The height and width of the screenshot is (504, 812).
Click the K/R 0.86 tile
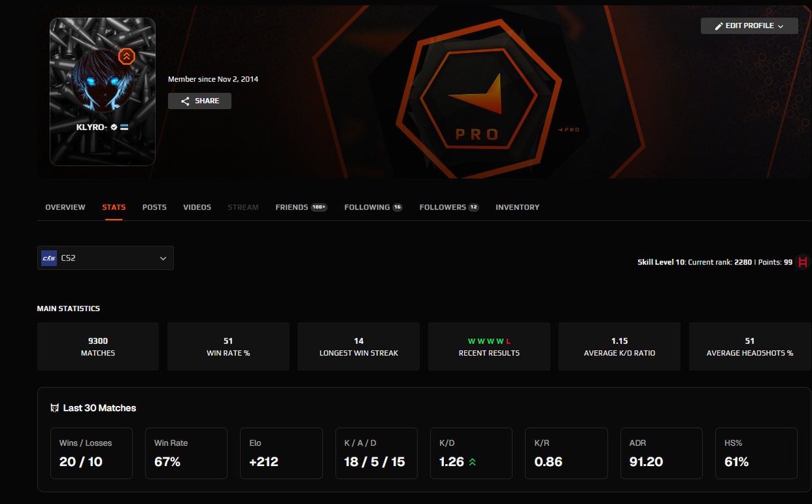(x=566, y=453)
